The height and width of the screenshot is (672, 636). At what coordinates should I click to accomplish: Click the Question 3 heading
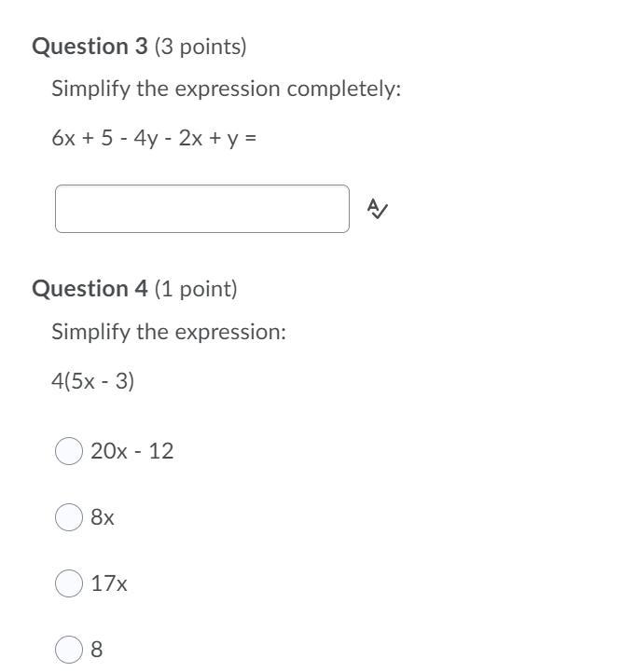click(x=90, y=47)
